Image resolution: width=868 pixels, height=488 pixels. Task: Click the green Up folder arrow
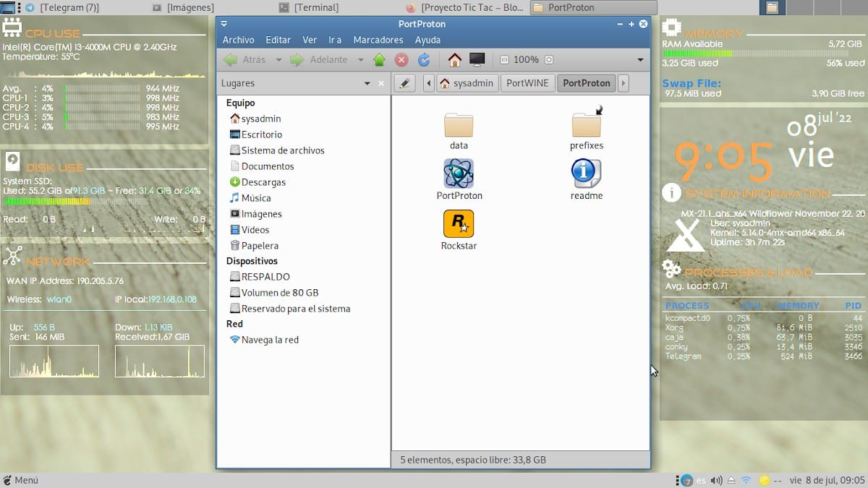(380, 60)
